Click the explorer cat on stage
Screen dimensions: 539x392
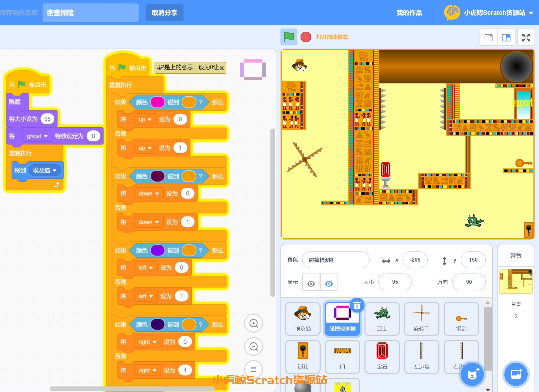click(x=299, y=65)
